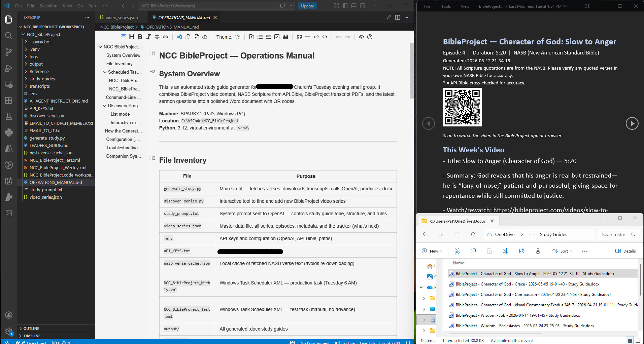Apply strikethrough in markdown toolbar

pyautogui.click(x=157, y=37)
